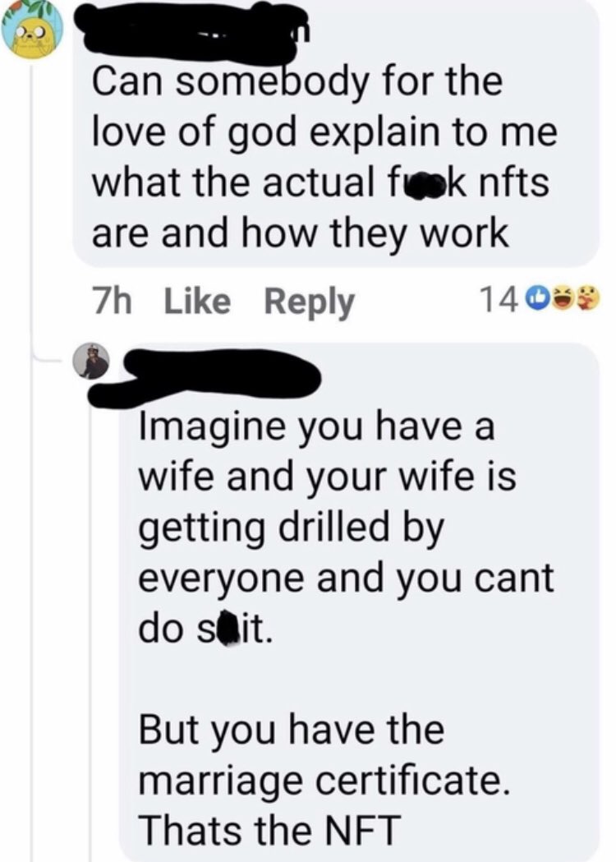Open the reply author's small profile picture
The image size is (616, 862).
pos(95,361)
